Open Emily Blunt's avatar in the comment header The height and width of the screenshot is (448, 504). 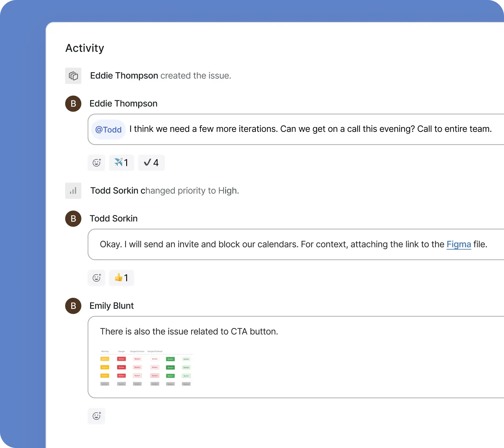(73, 306)
